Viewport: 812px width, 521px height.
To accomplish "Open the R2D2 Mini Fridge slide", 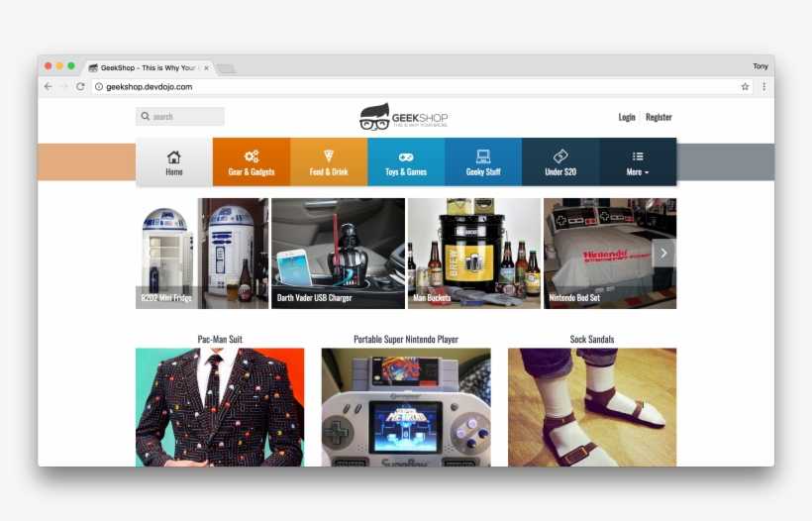I will coord(202,254).
